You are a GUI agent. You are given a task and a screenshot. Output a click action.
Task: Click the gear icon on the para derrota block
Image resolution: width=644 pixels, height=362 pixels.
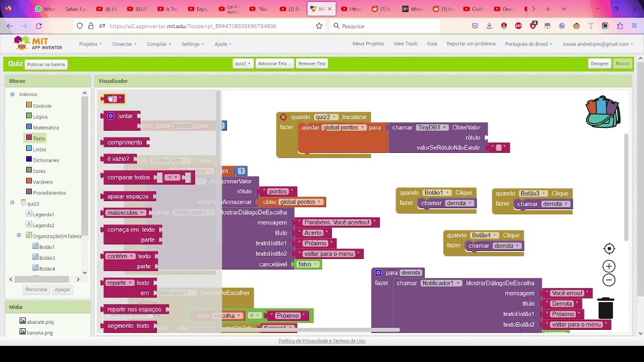point(378,273)
